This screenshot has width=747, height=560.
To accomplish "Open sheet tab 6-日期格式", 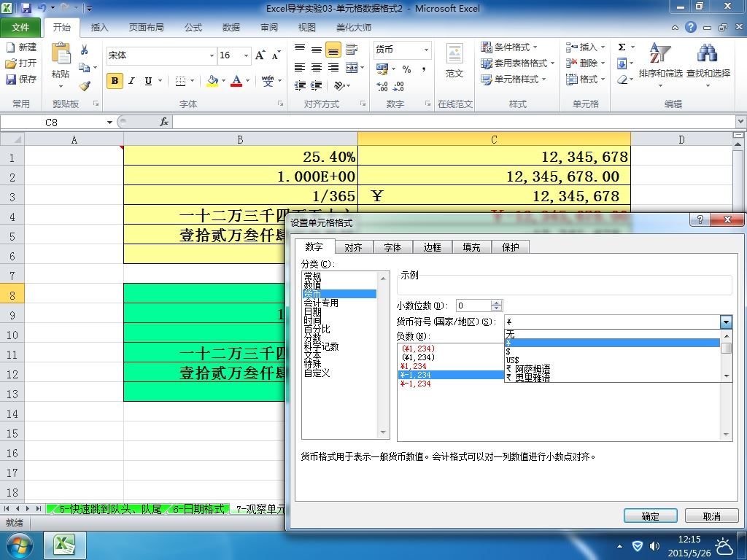I will click(x=198, y=509).
